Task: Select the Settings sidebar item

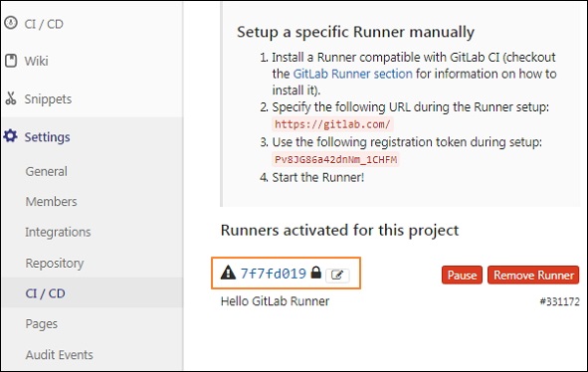Action: pyautogui.click(x=47, y=137)
